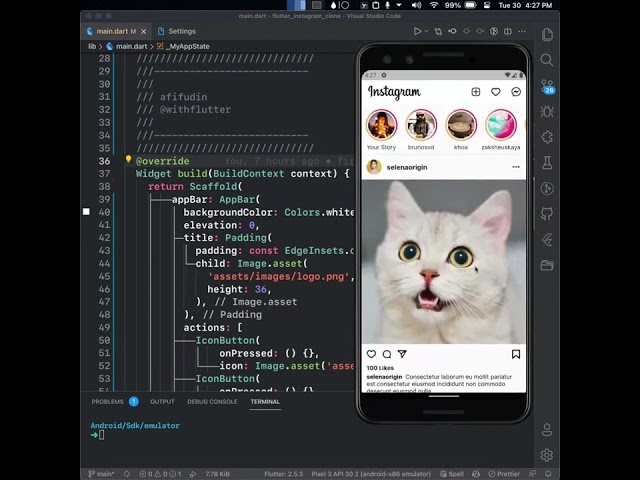The width and height of the screenshot is (640, 480).
Task: Open the Testing beaker icon
Action: [x=547, y=162]
